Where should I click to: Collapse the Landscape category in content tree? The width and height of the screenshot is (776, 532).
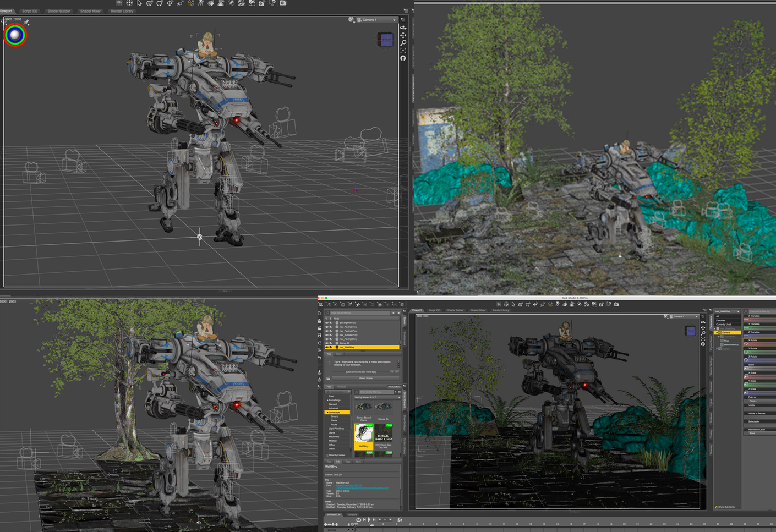tap(327, 412)
